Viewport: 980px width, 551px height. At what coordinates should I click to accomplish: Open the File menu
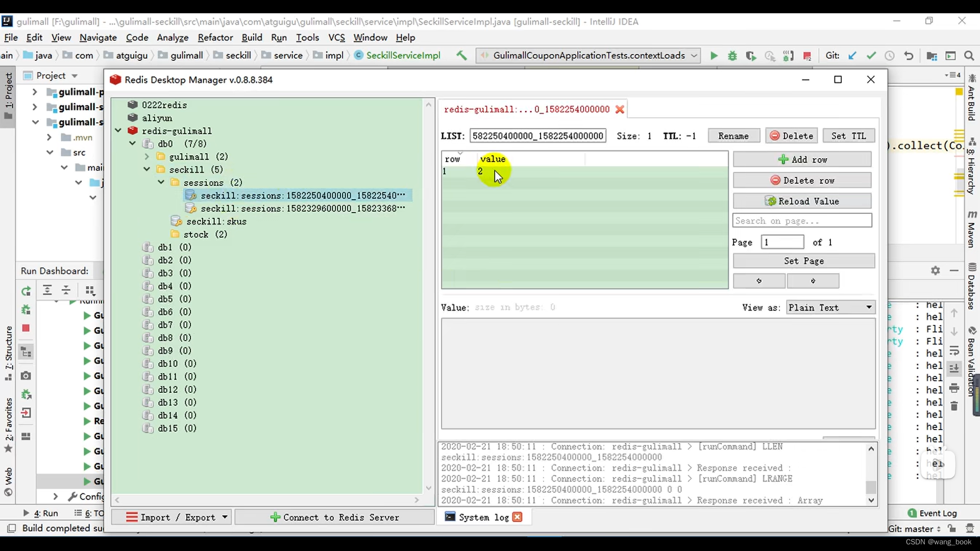point(11,37)
